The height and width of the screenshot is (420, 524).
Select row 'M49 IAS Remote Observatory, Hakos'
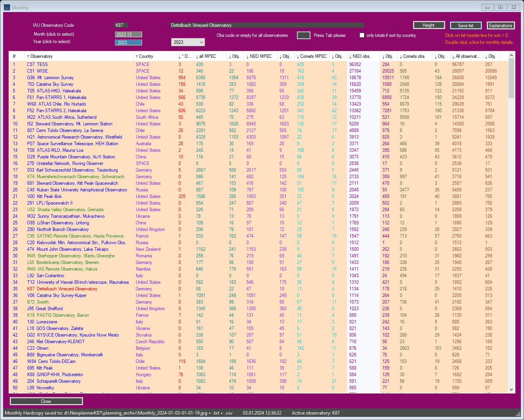tap(258, 269)
